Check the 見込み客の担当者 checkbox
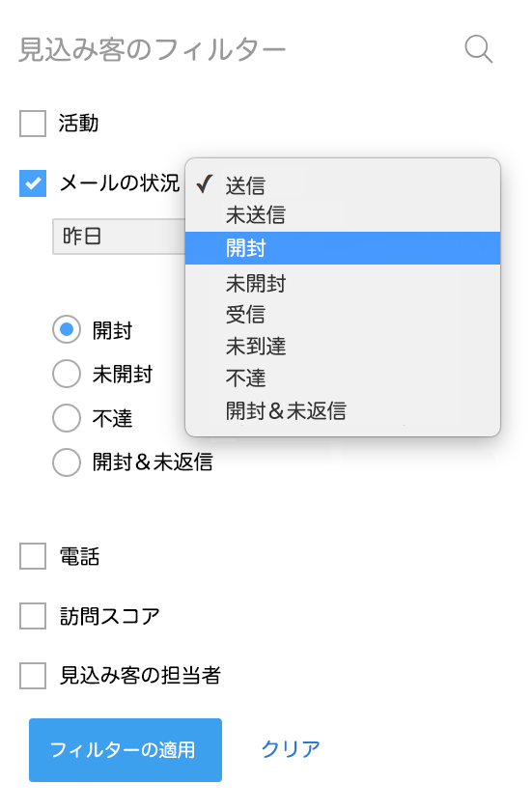 coord(33,676)
